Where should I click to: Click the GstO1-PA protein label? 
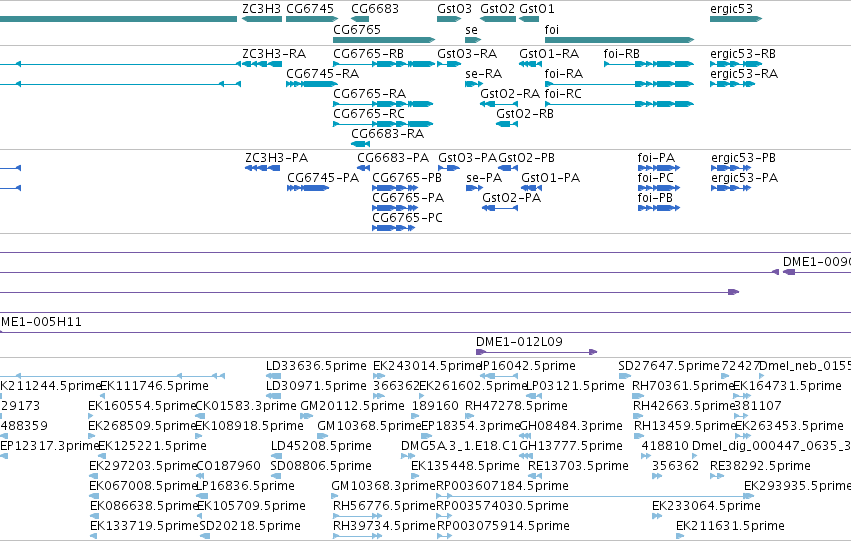551,178
